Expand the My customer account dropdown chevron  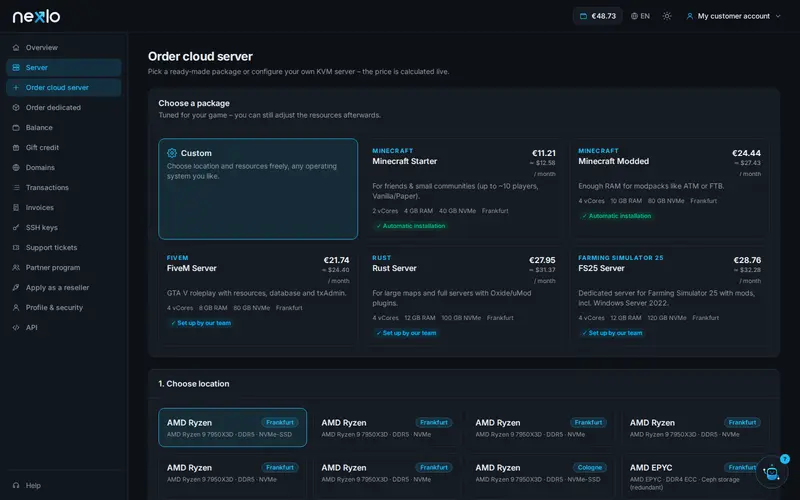click(778, 16)
